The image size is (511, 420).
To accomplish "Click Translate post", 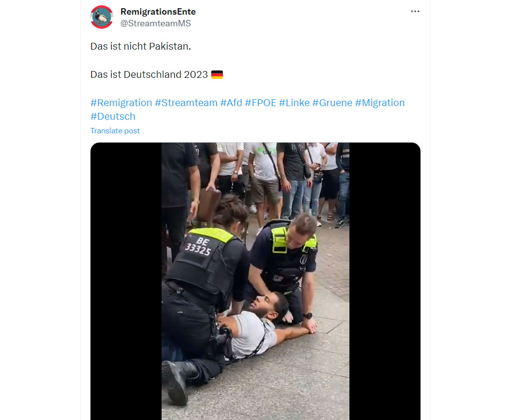I will (x=115, y=130).
